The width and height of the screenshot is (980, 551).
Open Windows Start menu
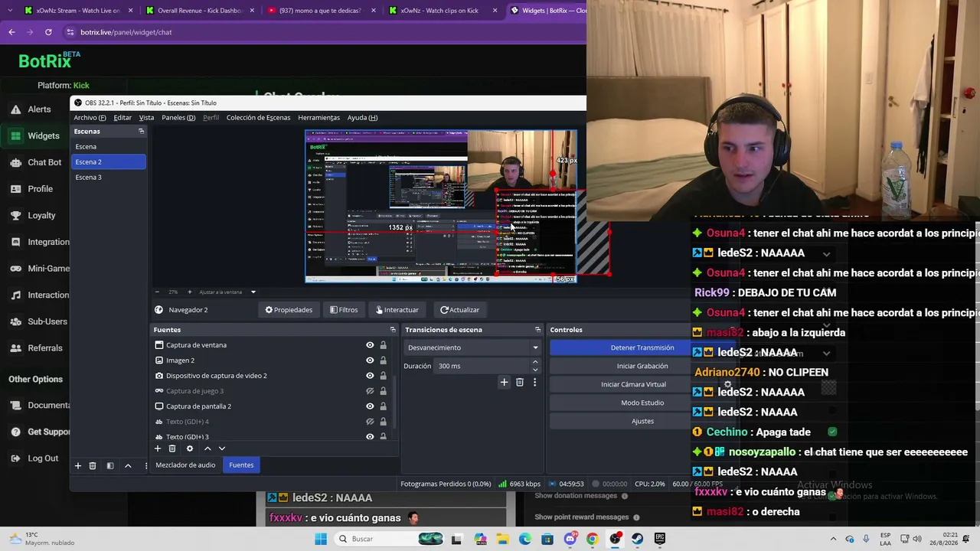(321, 539)
